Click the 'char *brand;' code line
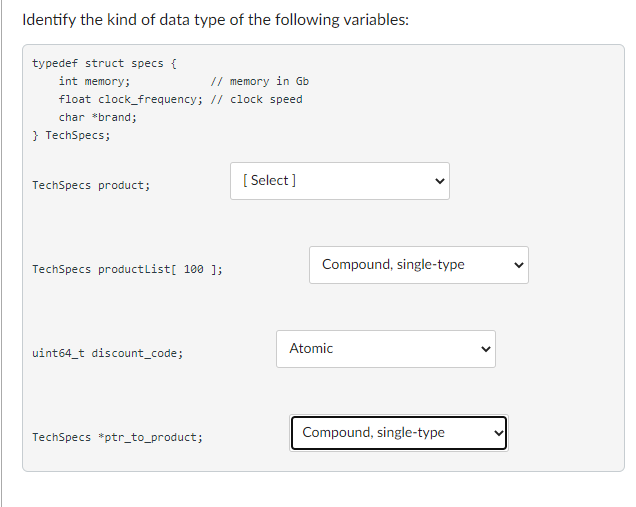The image size is (636, 507). coord(98,117)
